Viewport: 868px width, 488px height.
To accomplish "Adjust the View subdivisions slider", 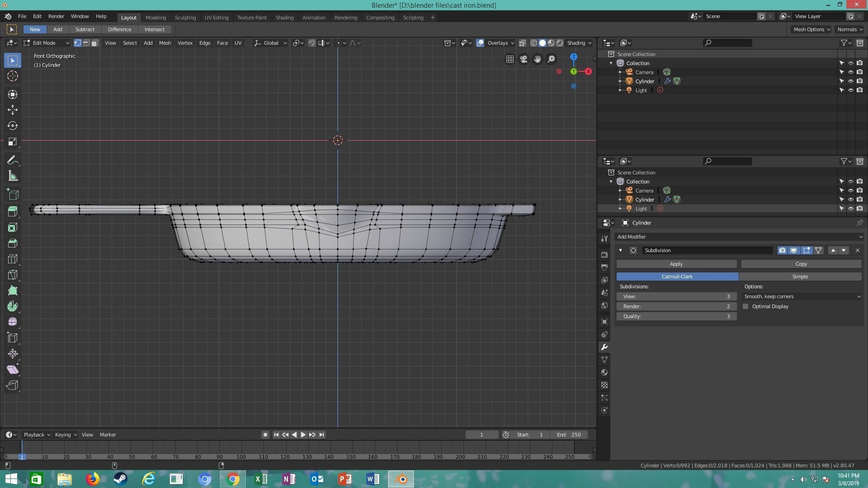I will click(x=676, y=296).
